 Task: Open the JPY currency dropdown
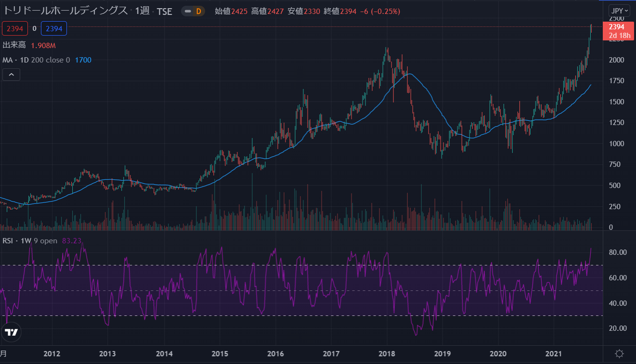click(619, 11)
